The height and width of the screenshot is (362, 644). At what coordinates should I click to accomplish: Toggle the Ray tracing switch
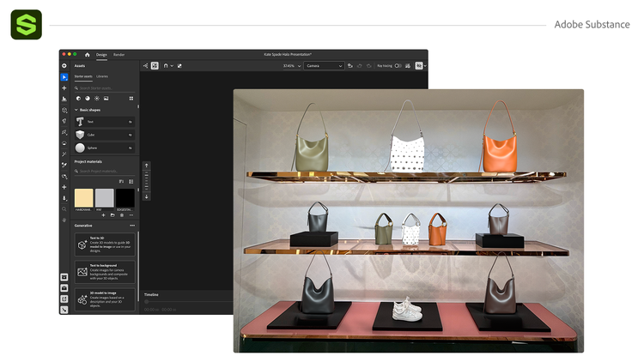tap(398, 65)
